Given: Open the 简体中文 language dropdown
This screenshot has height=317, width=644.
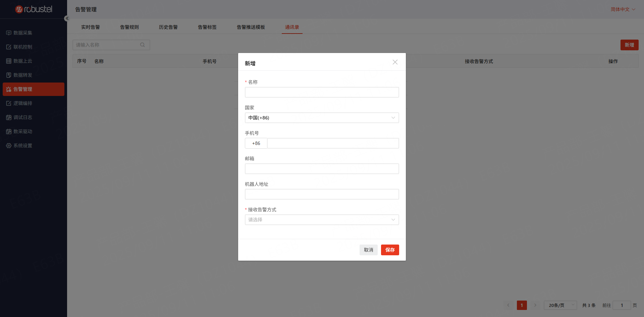Looking at the screenshot, I should [623, 9].
